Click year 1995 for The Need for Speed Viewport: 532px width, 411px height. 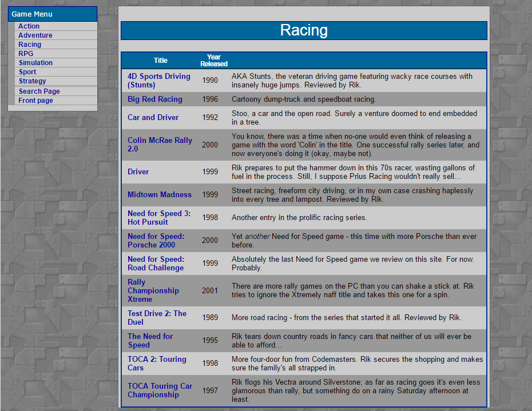(x=210, y=340)
